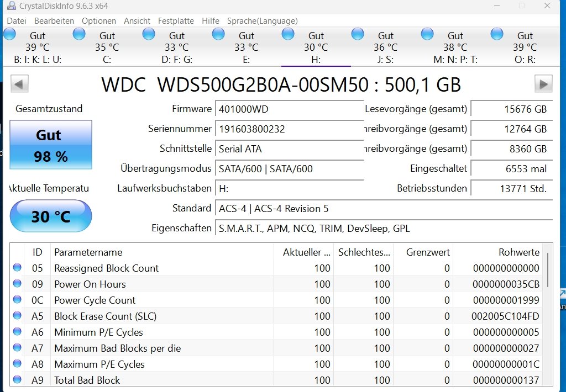
Task: Select disk D: F: G: status orb
Action: 149,34
